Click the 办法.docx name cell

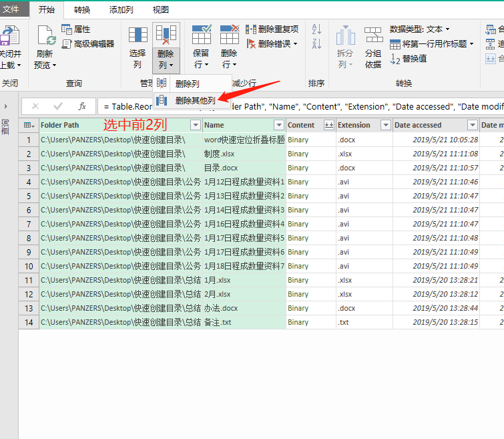tap(244, 308)
